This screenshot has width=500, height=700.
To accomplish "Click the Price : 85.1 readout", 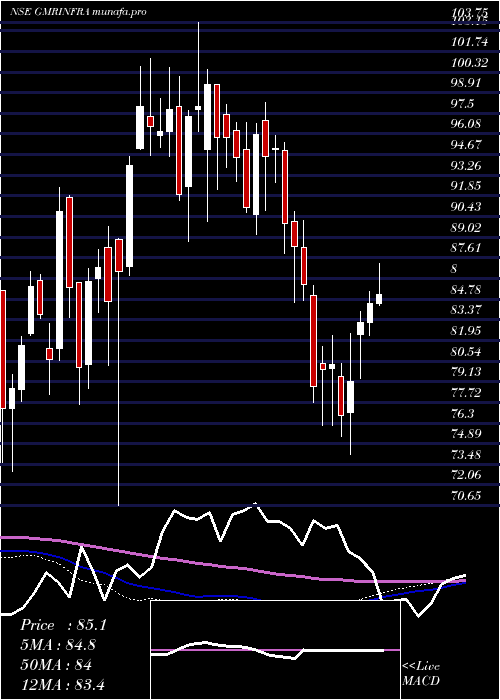I will 63,625.
